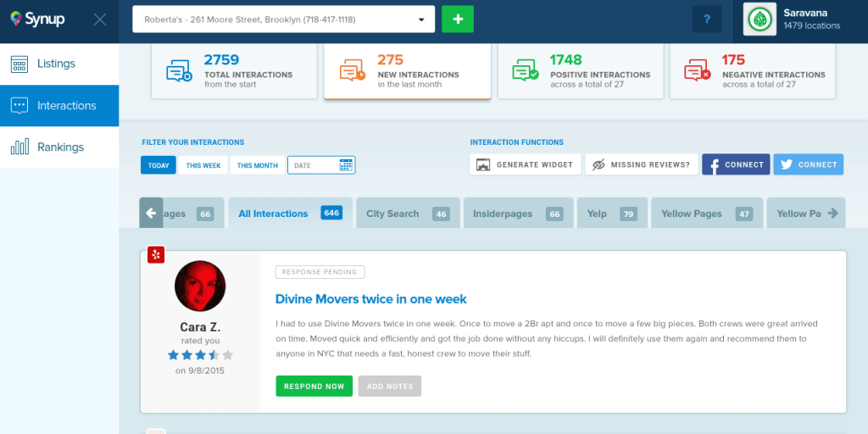Image resolution: width=868 pixels, height=434 pixels.
Task: Click the Yelp badge on Cara's review
Action: pyautogui.click(x=156, y=254)
